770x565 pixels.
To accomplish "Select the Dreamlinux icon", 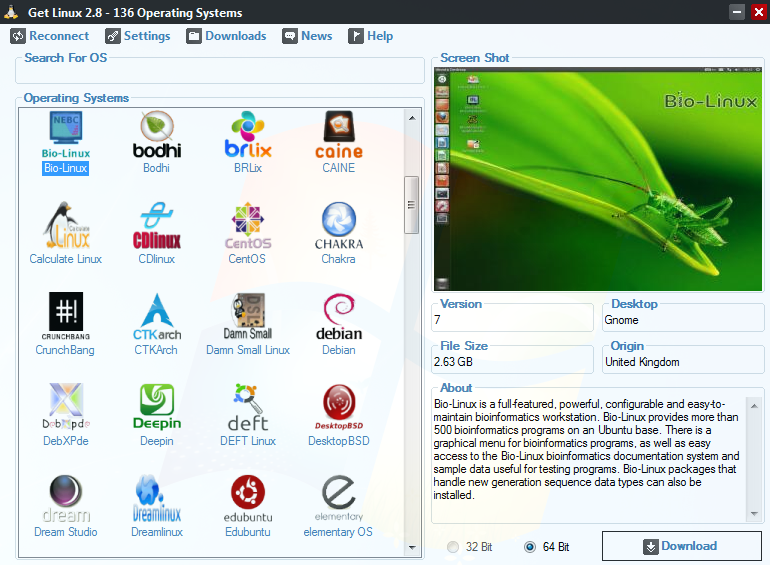I will (x=157, y=499).
